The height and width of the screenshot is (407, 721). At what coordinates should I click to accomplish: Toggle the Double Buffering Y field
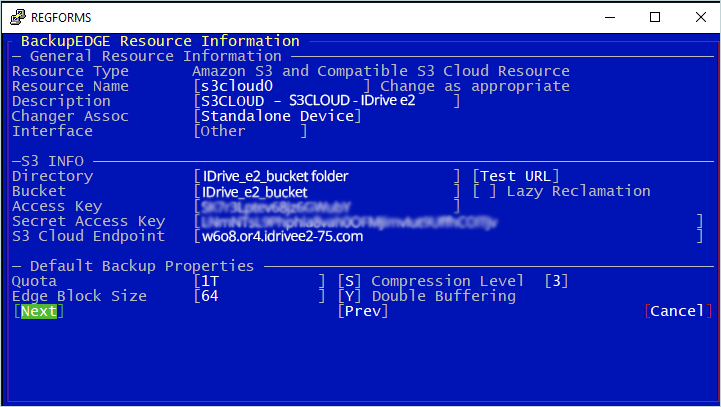tap(349, 296)
